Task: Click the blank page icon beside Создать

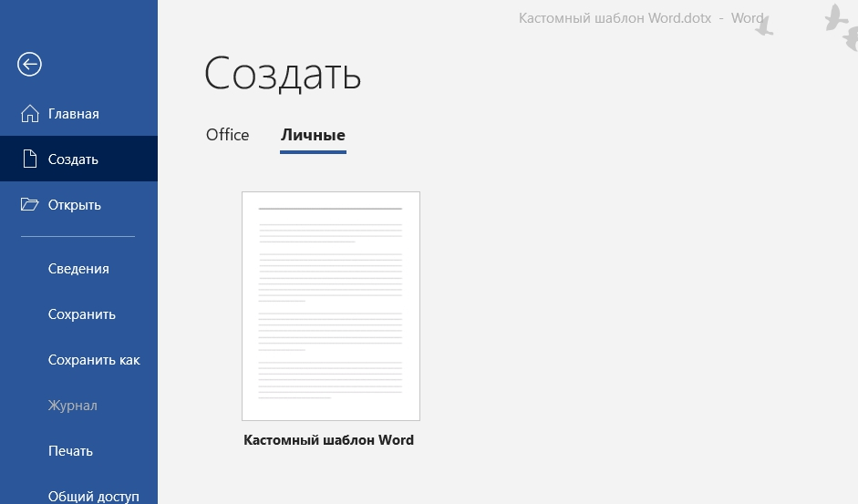Action: pyautogui.click(x=29, y=159)
